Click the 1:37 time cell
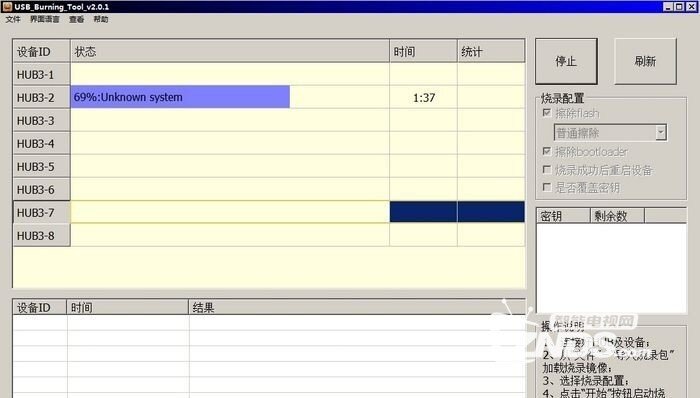Image resolution: width=700 pixels, height=398 pixels. coord(423,97)
